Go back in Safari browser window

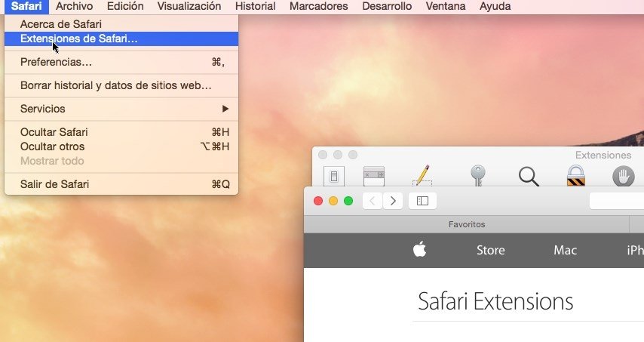coord(373,201)
